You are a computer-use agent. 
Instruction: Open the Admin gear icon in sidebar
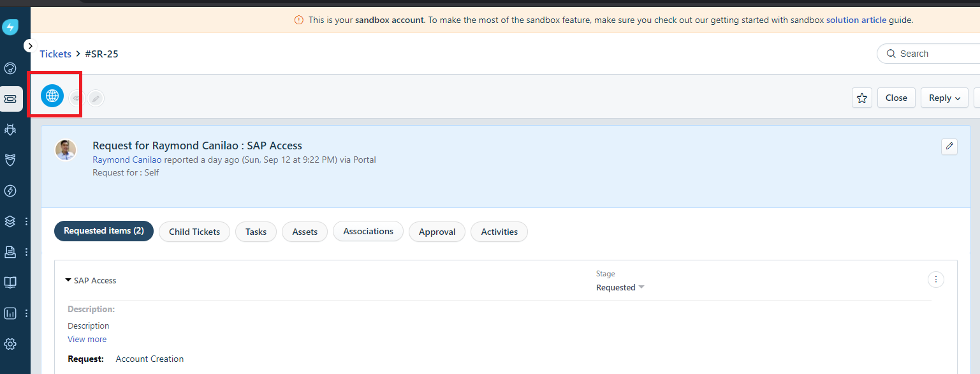click(10, 344)
